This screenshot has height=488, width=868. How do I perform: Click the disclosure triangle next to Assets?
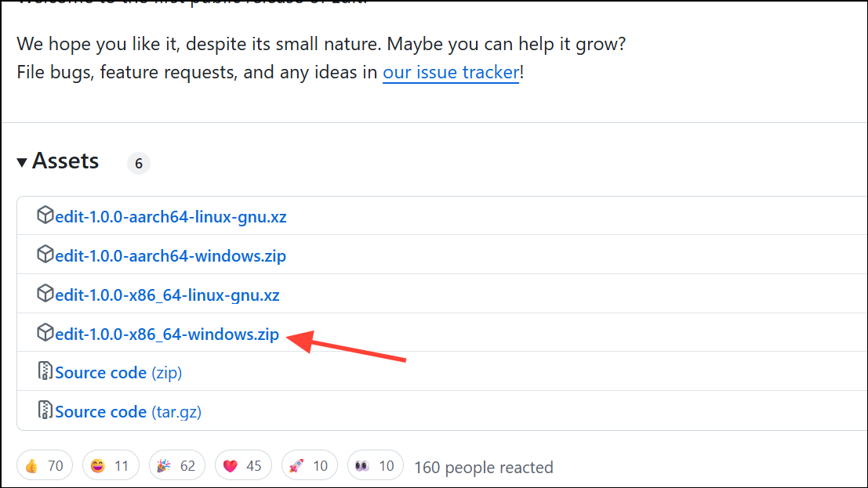[x=21, y=161]
